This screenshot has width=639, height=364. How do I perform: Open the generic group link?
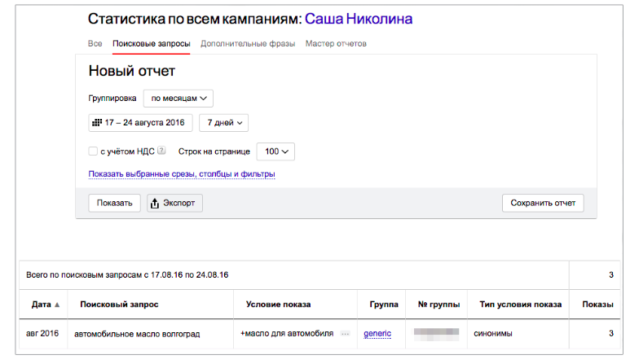coord(377,334)
